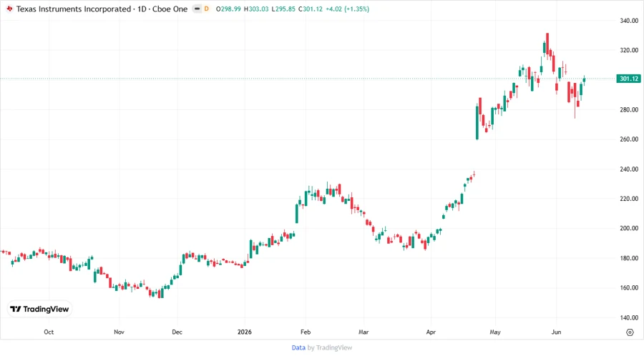The width and height of the screenshot is (644, 356).
Task: Click the high value H303.03
Action: pos(256,9)
